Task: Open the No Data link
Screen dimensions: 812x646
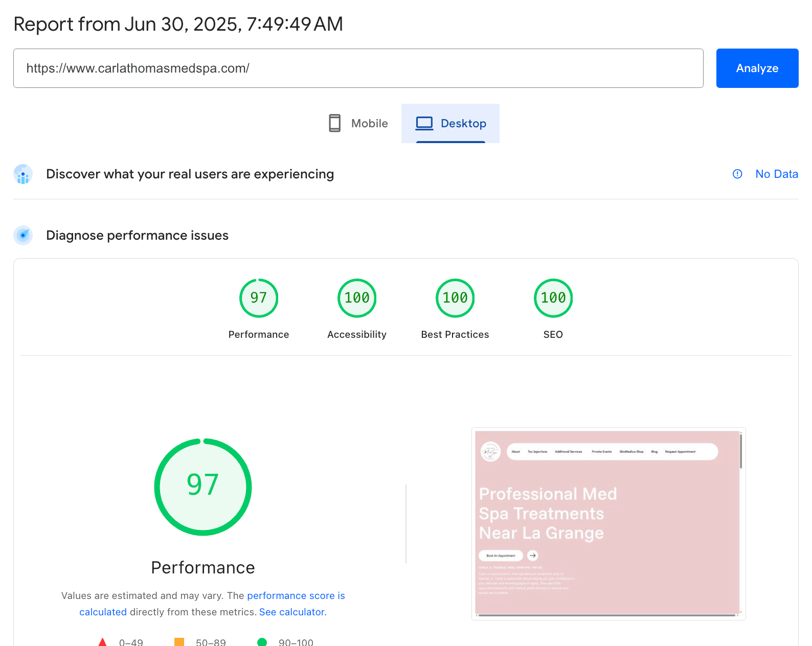Action: coord(777,174)
